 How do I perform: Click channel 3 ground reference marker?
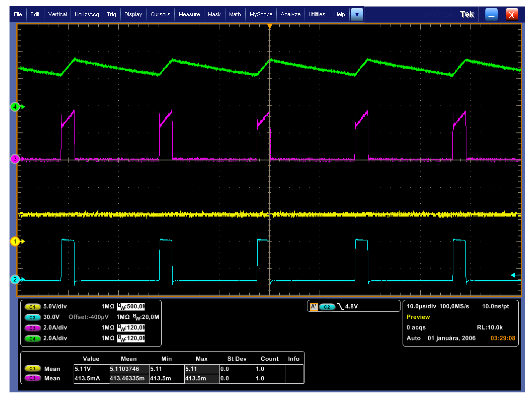point(15,159)
